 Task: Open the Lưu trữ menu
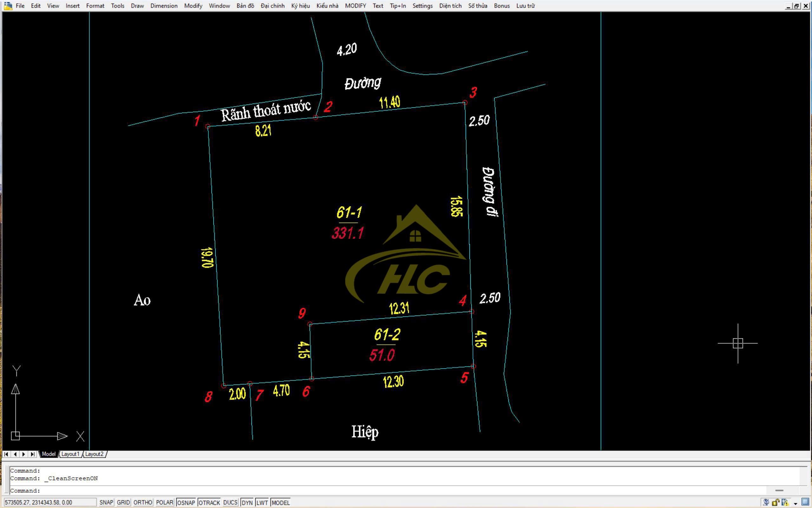[x=526, y=6]
